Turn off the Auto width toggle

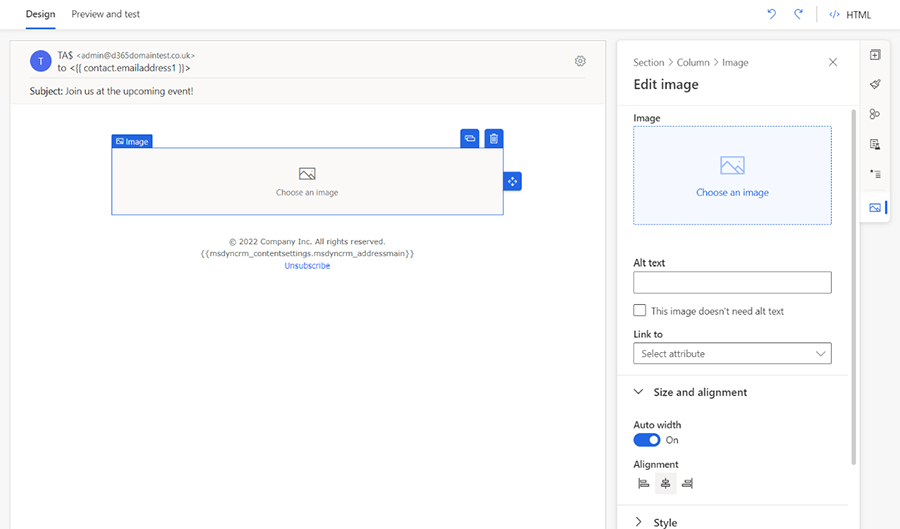pos(647,440)
